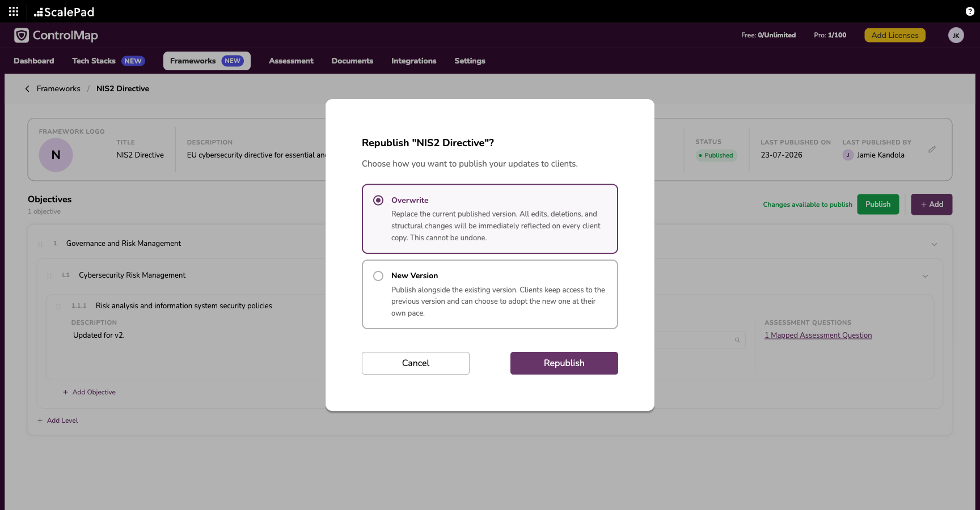
Task: Click the Published status badge
Action: click(x=716, y=155)
